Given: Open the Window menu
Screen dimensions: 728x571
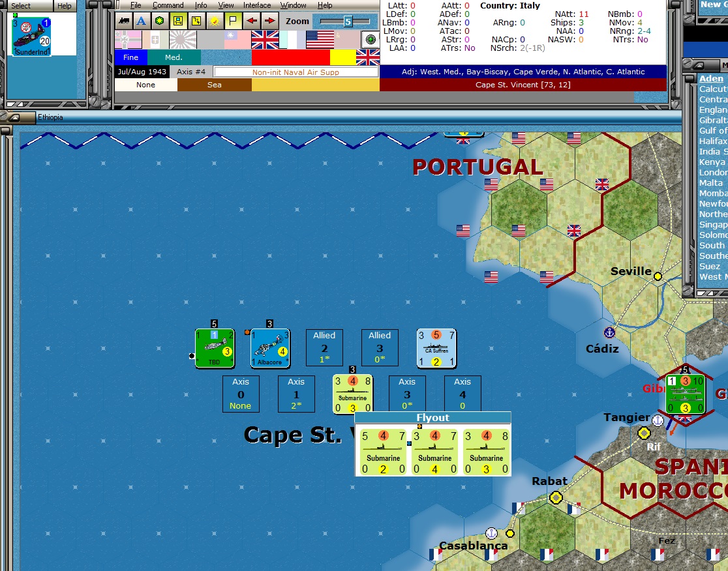Looking at the screenshot, I should pos(294,5).
